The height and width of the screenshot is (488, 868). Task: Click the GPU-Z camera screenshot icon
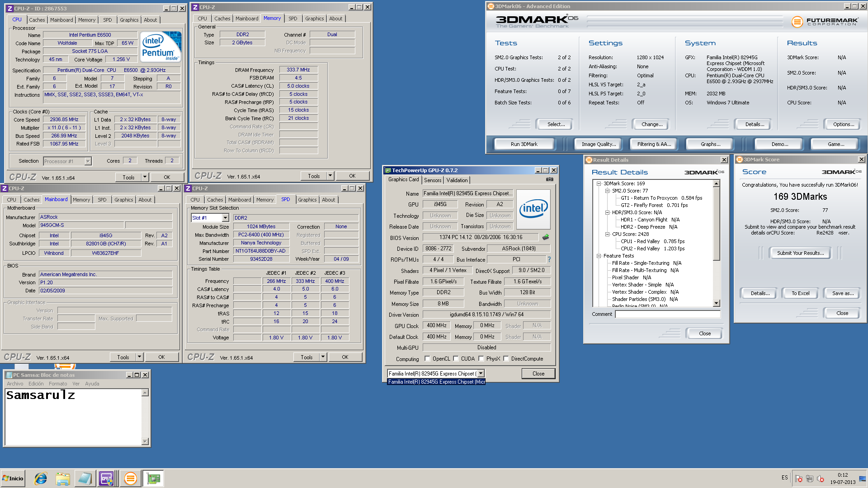(549, 179)
